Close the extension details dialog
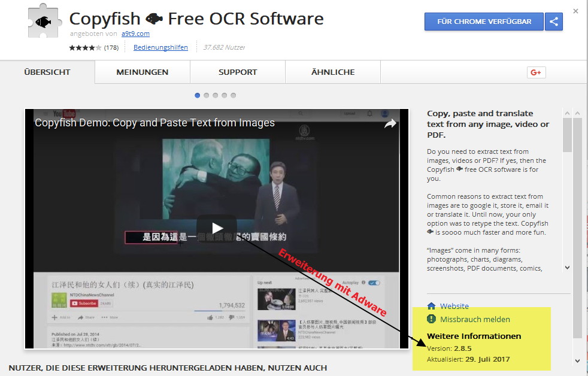Image resolution: width=588 pixels, height=376 pixels. point(575,11)
